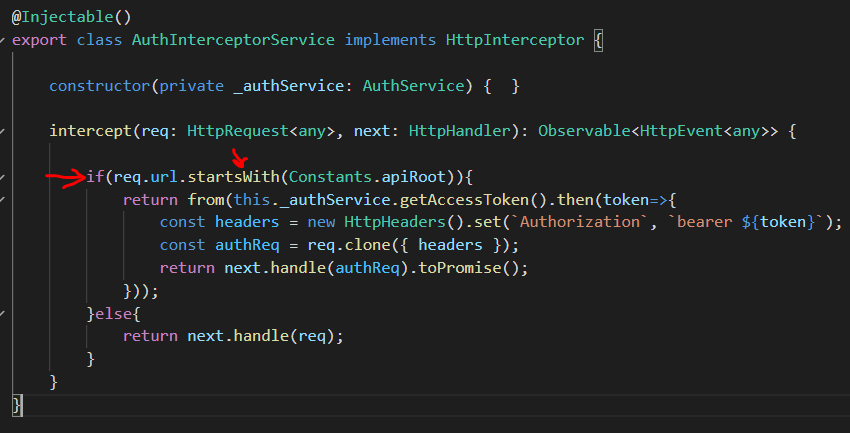Click the Constants identifier
The image size is (850, 433).
[x=330, y=177]
